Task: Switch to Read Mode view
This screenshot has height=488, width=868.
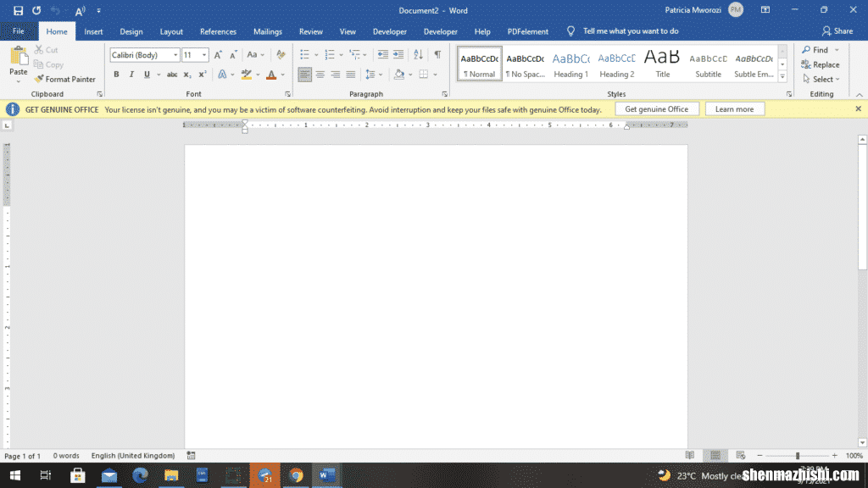Action: [x=689, y=455]
